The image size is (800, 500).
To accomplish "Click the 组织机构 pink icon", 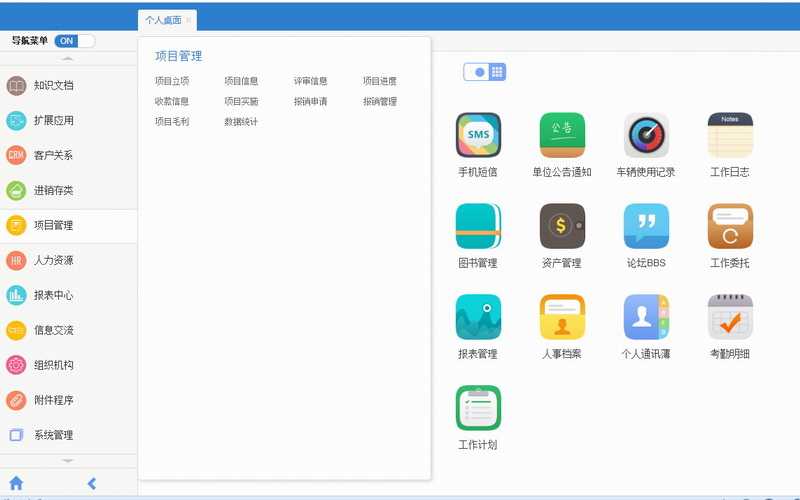I will [x=16, y=365].
